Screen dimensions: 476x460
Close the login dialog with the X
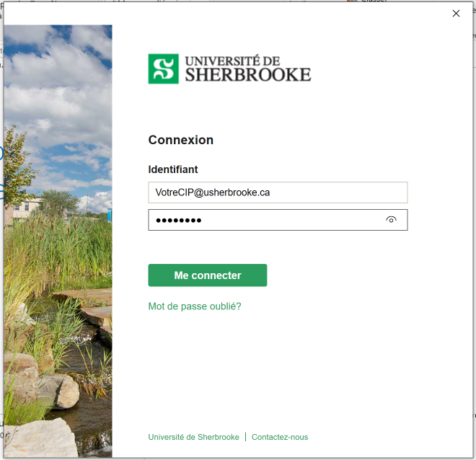pyautogui.click(x=456, y=13)
